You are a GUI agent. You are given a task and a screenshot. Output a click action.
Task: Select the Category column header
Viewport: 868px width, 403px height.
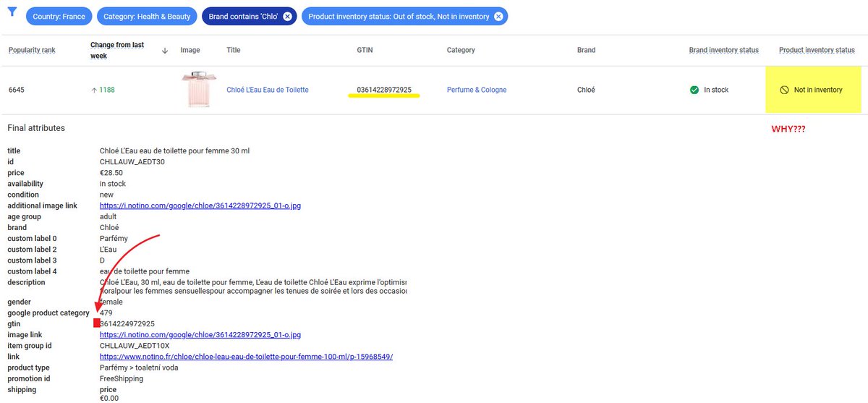[461, 50]
